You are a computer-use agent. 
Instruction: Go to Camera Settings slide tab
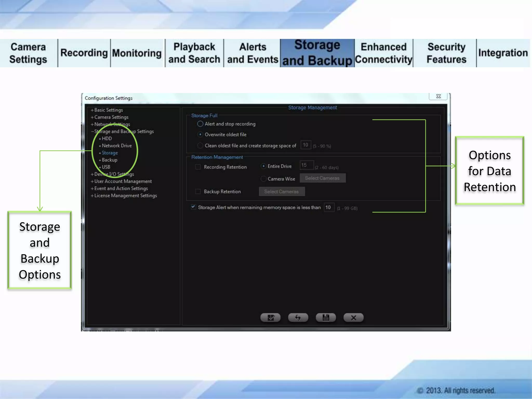[x=29, y=53]
